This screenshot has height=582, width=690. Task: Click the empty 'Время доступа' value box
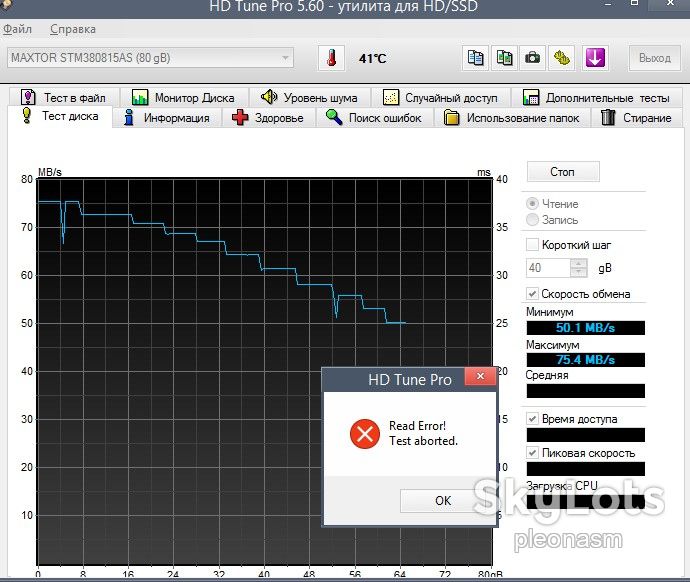click(x=585, y=435)
